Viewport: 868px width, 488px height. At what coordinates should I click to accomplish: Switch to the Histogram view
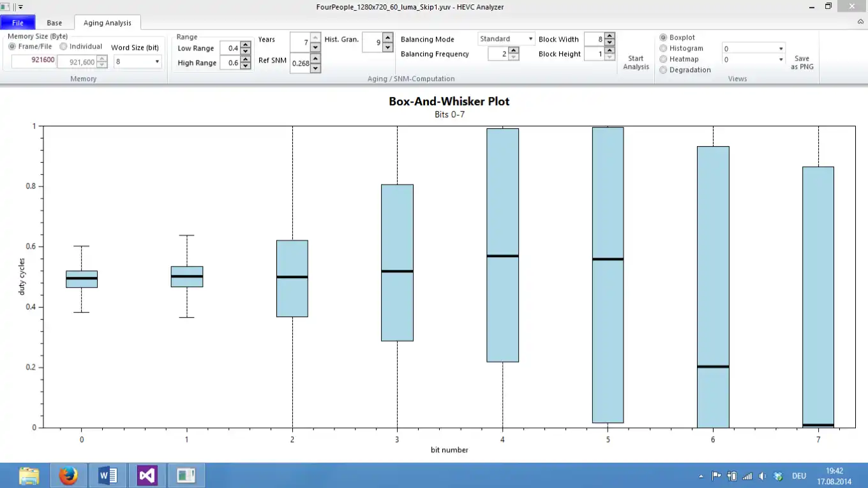pyautogui.click(x=663, y=48)
